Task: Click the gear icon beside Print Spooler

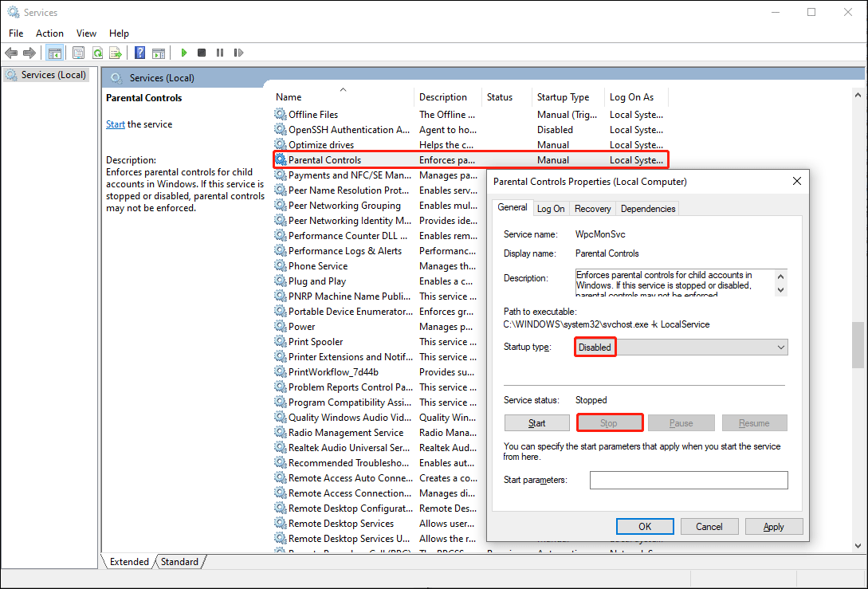Action: (x=281, y=342)
